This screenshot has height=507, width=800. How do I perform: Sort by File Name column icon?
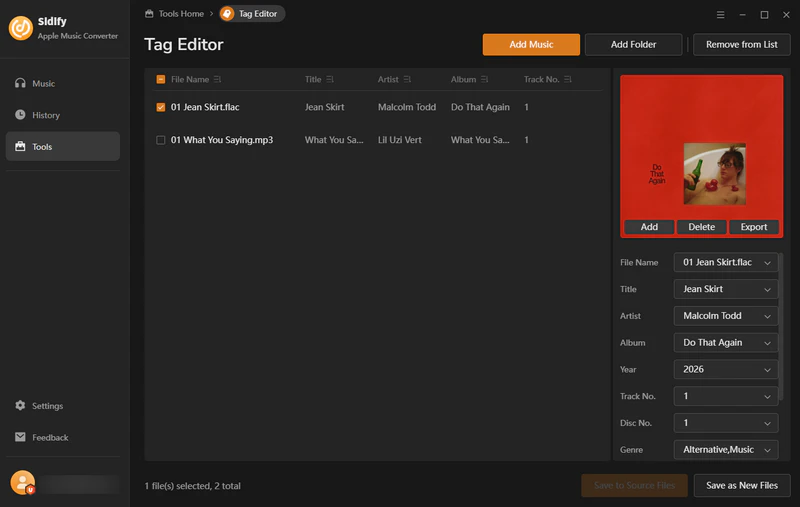tap(217, 80)
